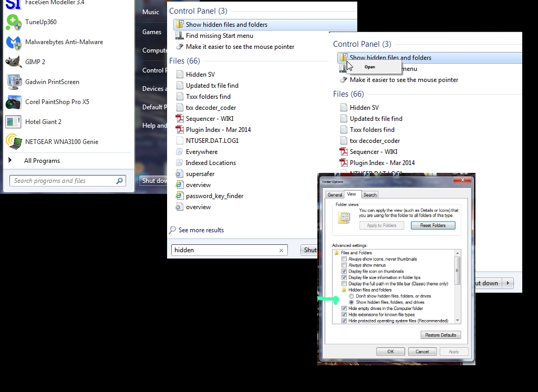Enable Always show menus checkbox
The width and height of the screenshot is (538, 392).
pos(344,265)
